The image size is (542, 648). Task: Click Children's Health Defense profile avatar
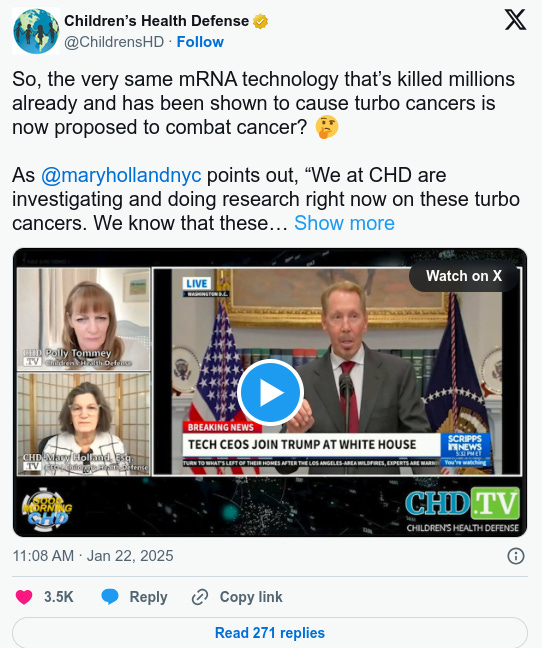tap(36, 31)
